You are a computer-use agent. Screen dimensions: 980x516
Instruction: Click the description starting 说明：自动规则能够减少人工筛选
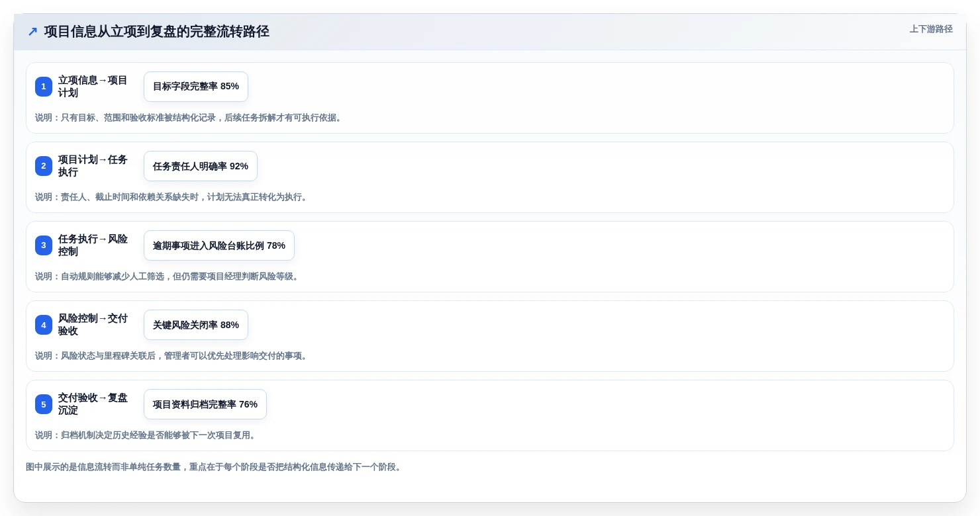click(x=168, y=277)
